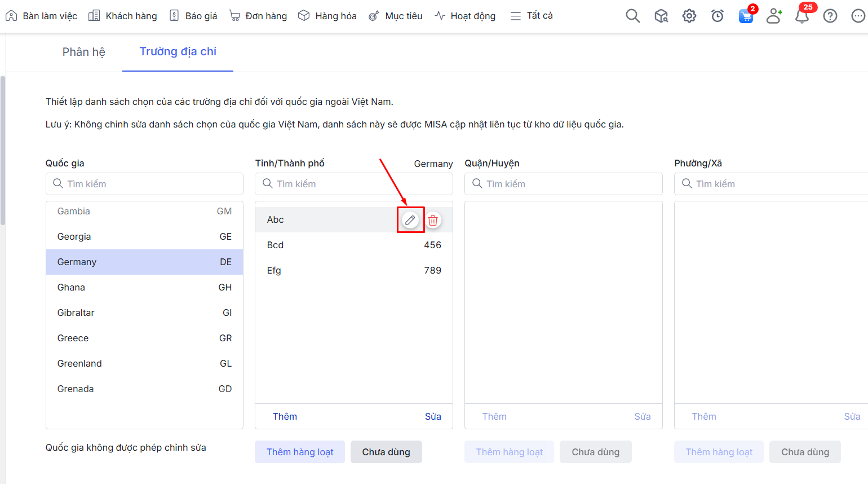Open the notifications bell icon

(x=801, y=16)
